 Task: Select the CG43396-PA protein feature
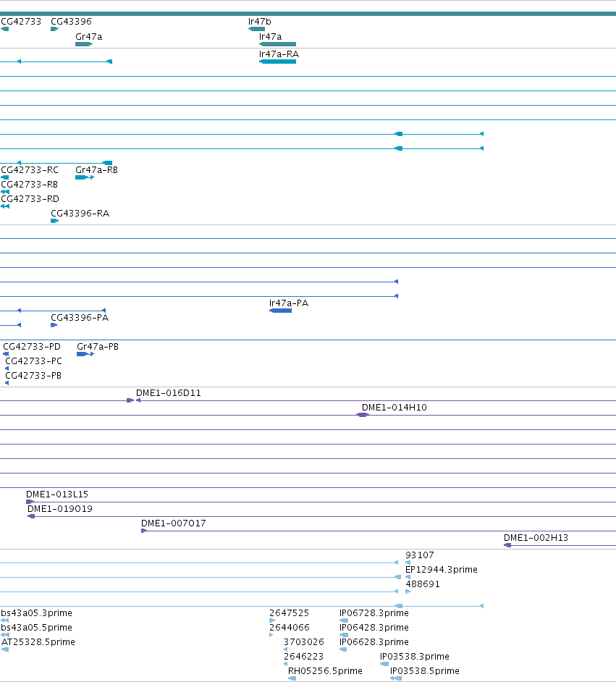coord(54,325)
